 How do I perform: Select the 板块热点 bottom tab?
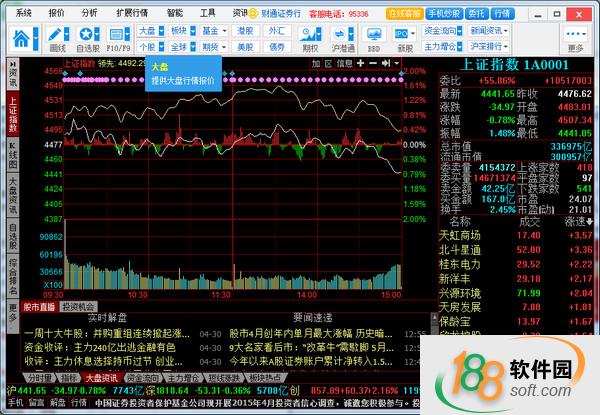point(265,378)
